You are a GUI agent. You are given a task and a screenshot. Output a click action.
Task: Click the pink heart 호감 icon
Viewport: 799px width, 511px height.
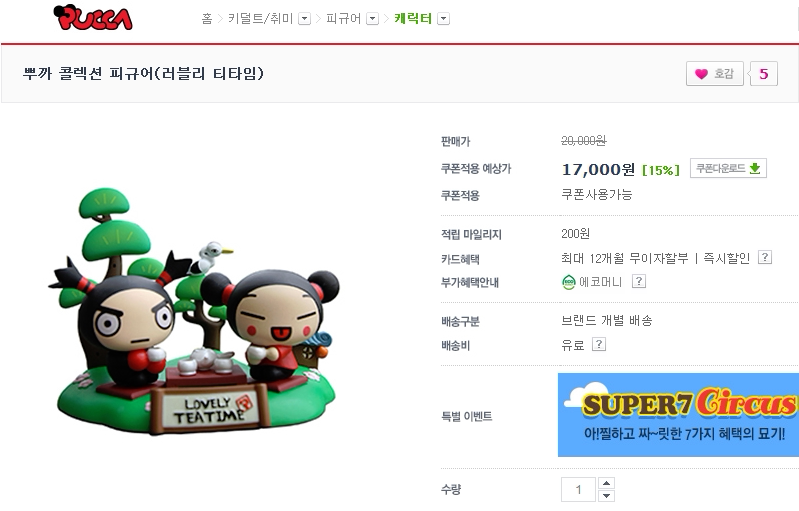(x=701, y=74)
